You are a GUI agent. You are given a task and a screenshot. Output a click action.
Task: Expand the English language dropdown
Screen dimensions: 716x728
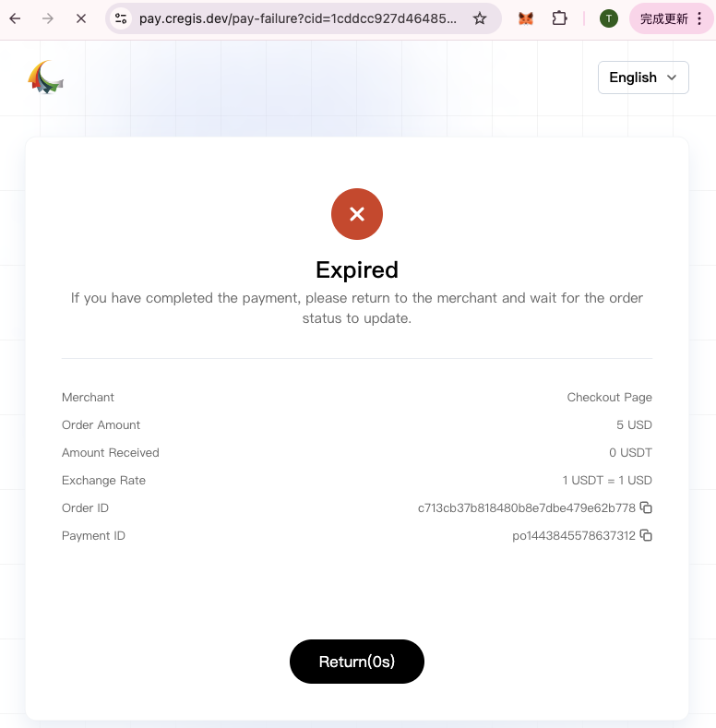tap(643, 78)
